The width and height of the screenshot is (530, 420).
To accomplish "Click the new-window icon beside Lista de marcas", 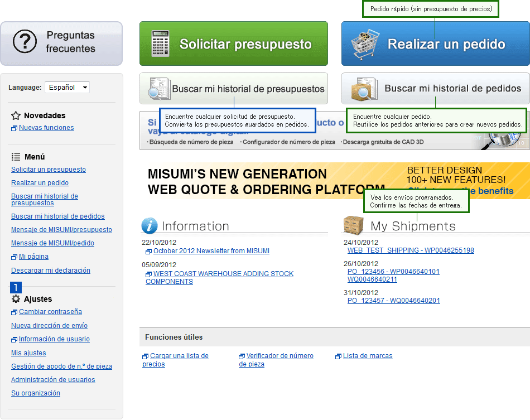I will click(338, 356).
